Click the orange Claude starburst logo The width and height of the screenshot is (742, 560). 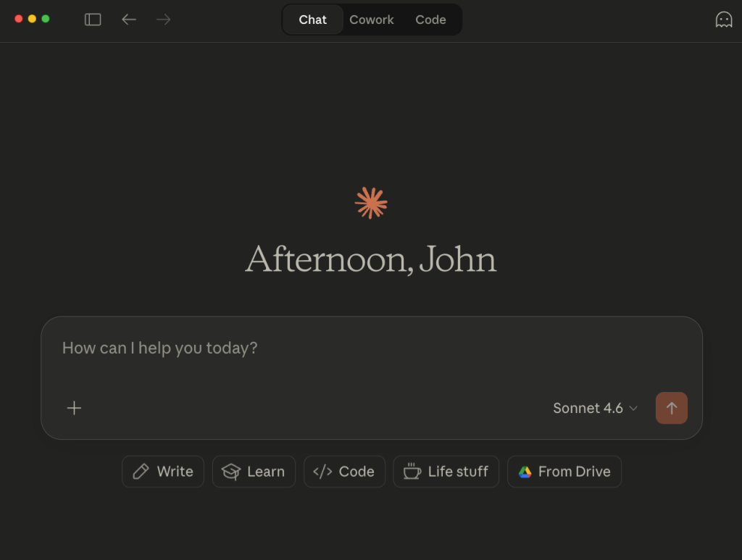pyautogui.click(x=371, y=203)
